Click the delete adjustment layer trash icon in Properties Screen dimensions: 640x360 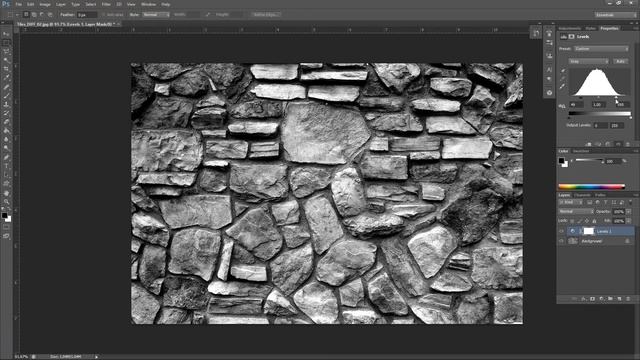(628, 144)
